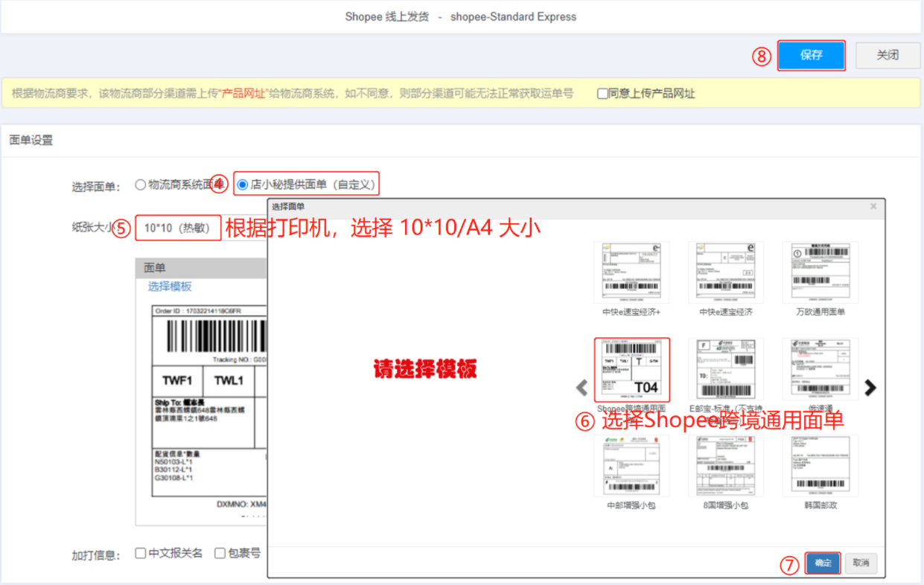Open the 纸张大小 dropdown showing 10*10（热敏）

[178, 228]
